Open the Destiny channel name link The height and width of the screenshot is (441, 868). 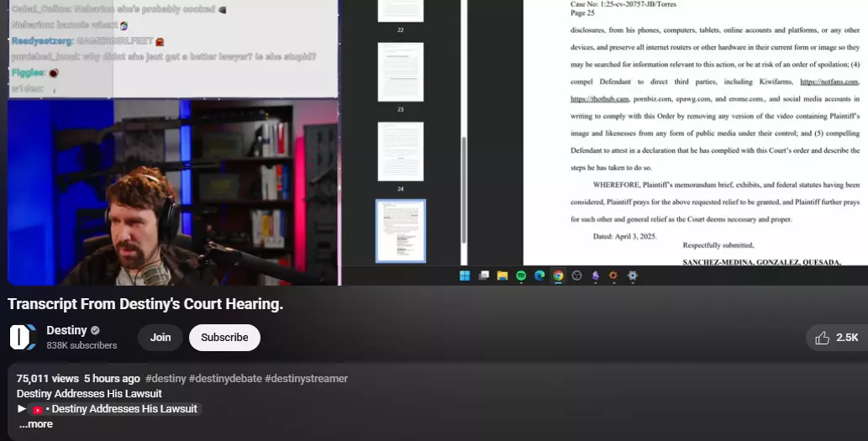click(66, 330)
